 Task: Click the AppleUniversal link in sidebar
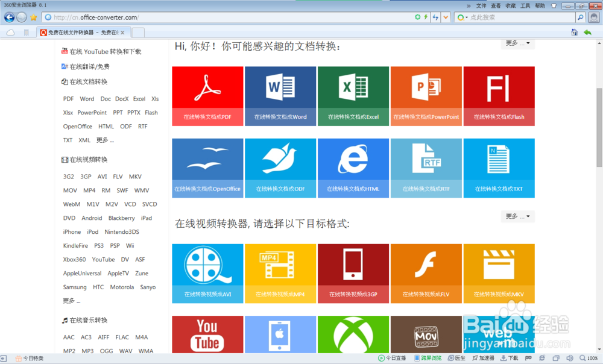pyautogui.click(x=82, y=273)
